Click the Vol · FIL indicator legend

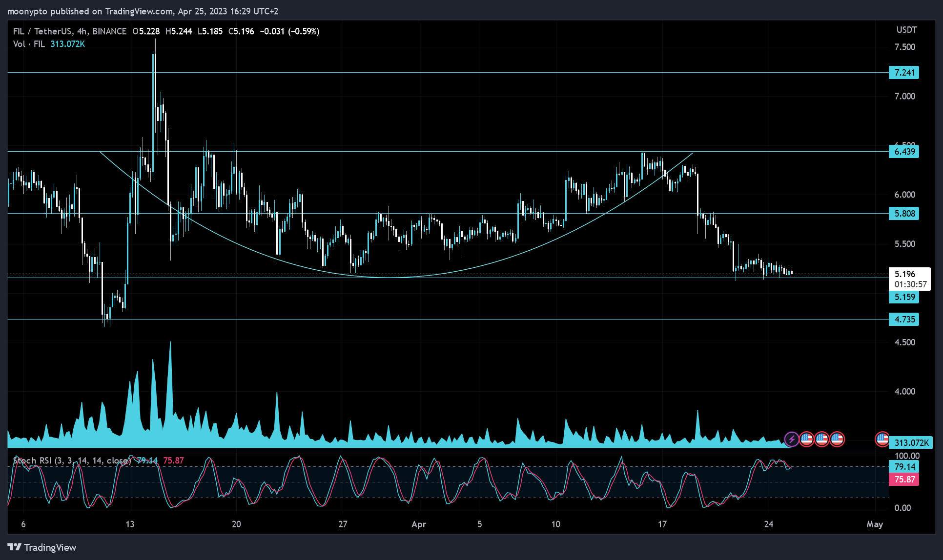click(x=29, y=44)
